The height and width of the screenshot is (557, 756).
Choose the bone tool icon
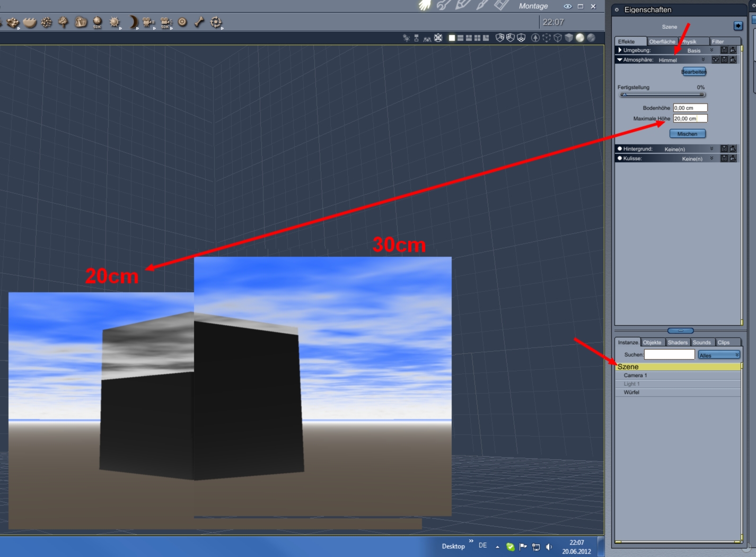[199, 22]
